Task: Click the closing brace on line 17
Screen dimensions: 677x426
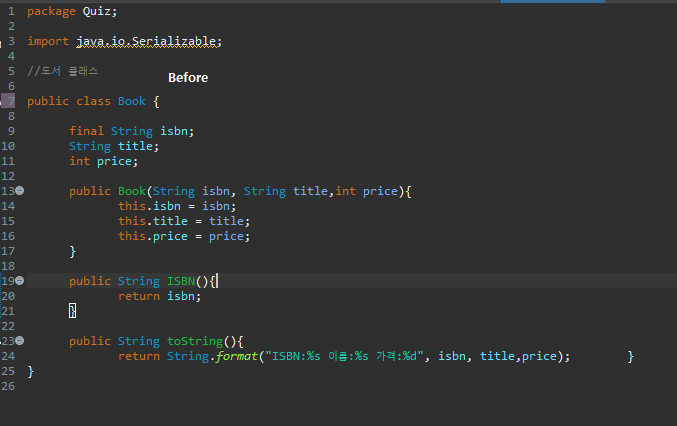Action: [73, 251]
